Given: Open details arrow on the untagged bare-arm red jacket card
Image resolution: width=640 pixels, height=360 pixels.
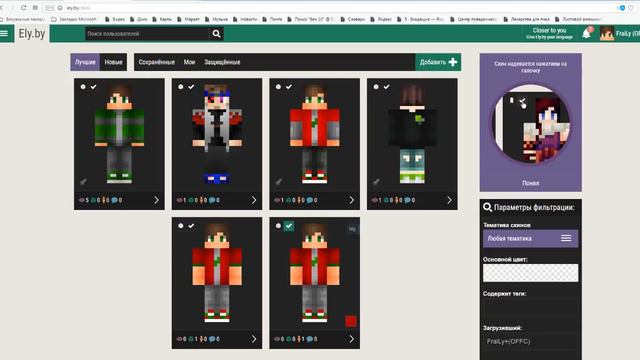Looking at the screenshot, I should click(x=254, y=339).
